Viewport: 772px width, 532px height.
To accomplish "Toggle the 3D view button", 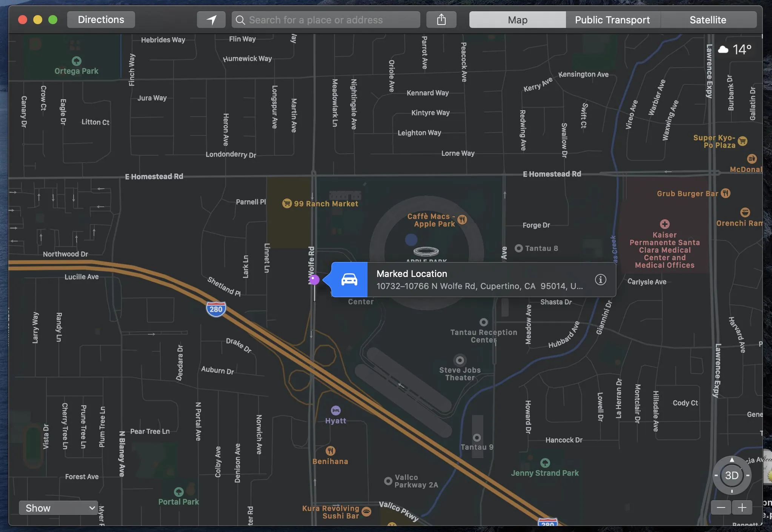I will click(732, 475).
